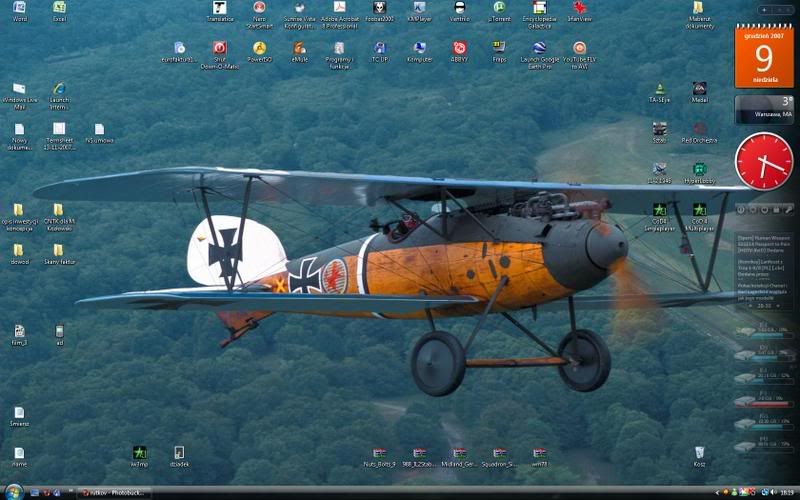Open the Skany faktur folder
Image resolution: width=800 pixels, height=500 pixels.
59,254
